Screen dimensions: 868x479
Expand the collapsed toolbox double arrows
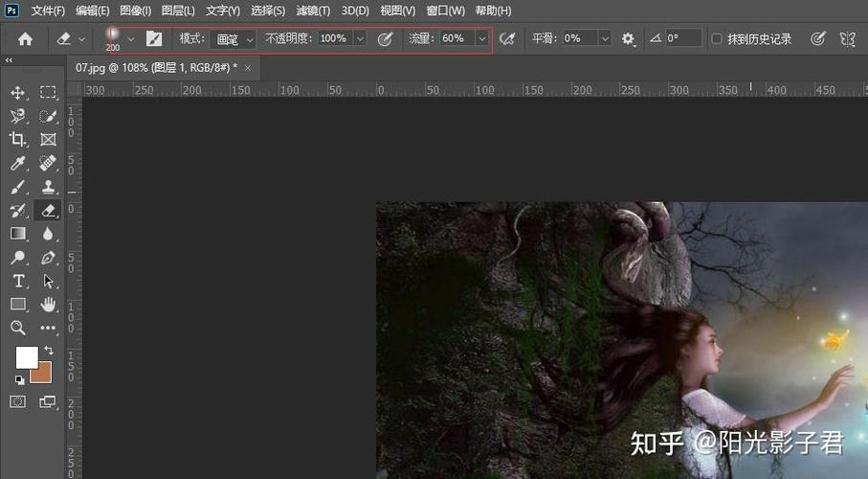[x=9, y=59]
